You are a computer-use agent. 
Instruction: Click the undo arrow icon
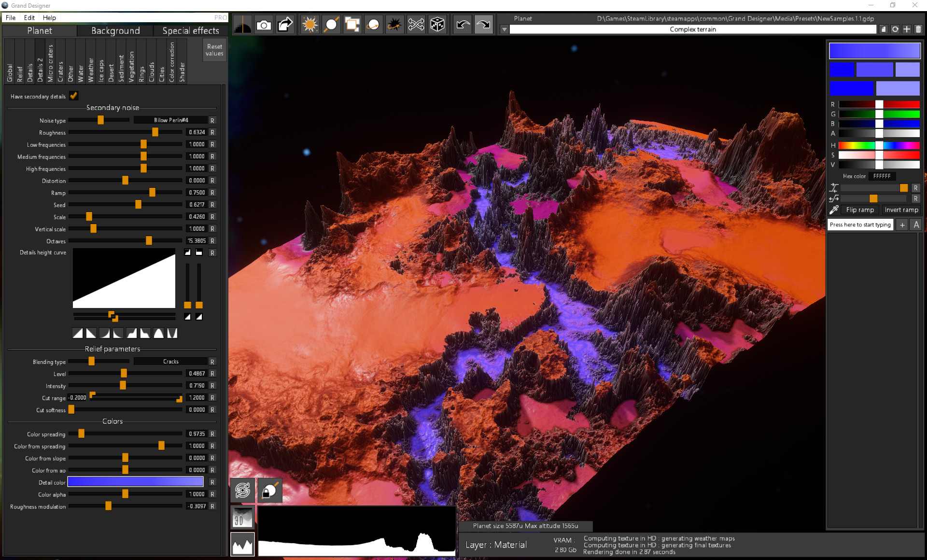462,24
